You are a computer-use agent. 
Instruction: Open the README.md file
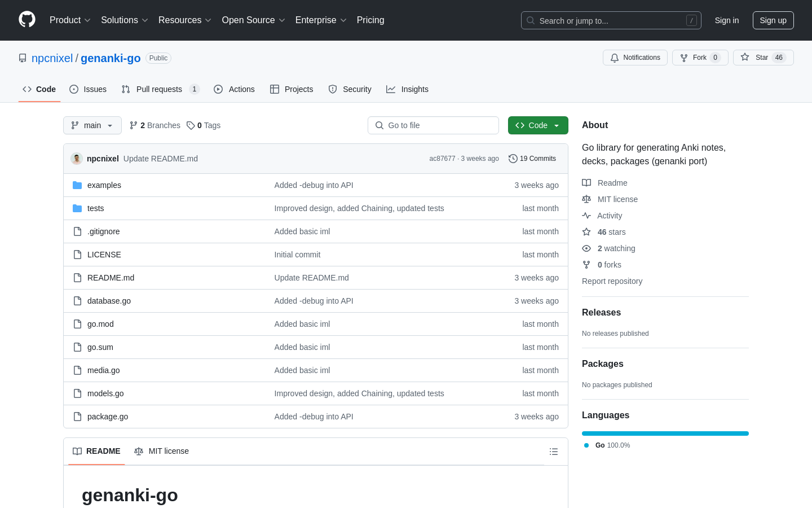pos(111,278)
